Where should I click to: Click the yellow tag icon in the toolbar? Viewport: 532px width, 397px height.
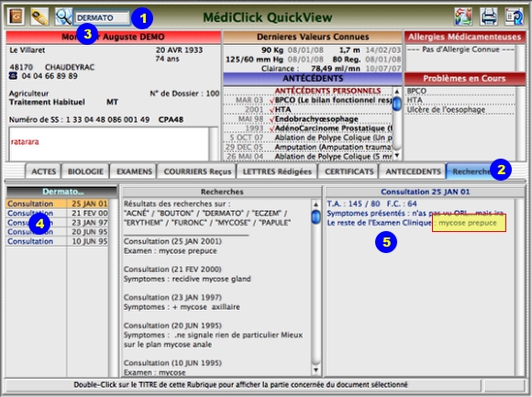click(39, 17)
